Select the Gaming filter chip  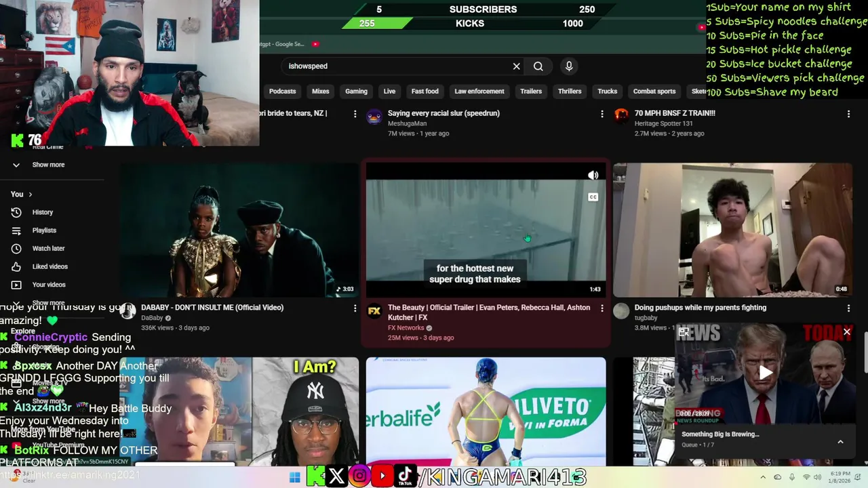[x=356, y=91]
